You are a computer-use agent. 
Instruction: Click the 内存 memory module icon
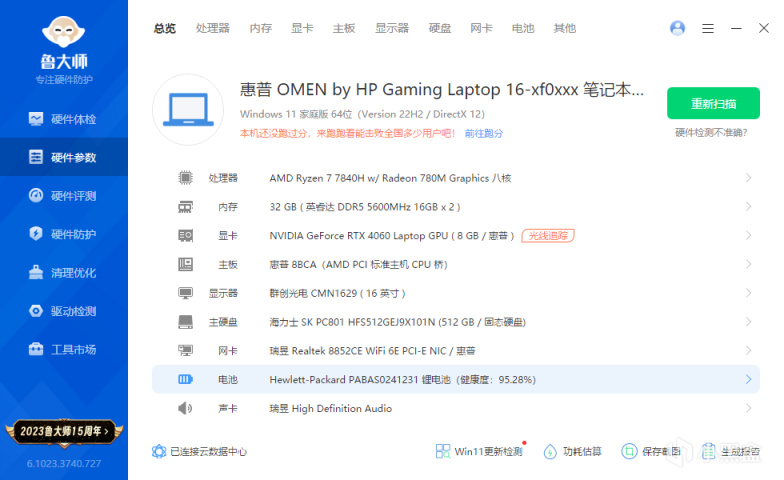click(186, 206)
